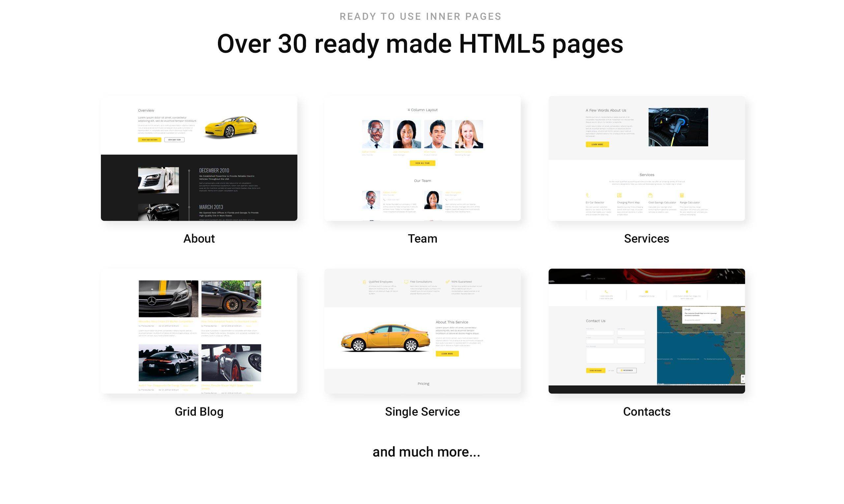Open the Team page label
Viewport: 844px width, 504px height.
tap(422, 239)
